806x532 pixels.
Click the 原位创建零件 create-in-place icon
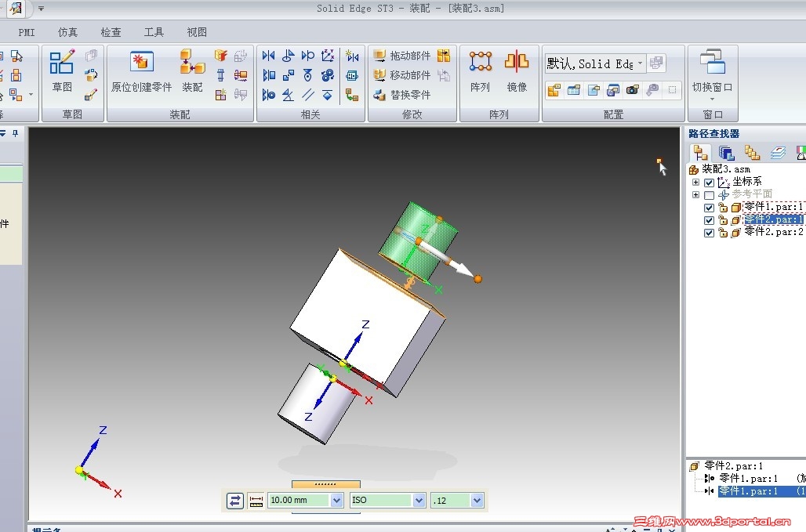(141, 62)
